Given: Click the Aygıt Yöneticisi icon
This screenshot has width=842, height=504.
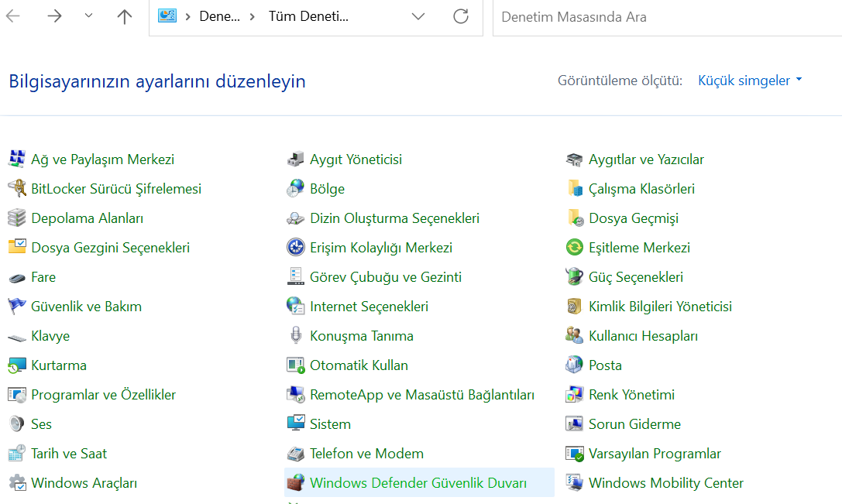Looking at the screenshot, I should click(x=296, y=159).
